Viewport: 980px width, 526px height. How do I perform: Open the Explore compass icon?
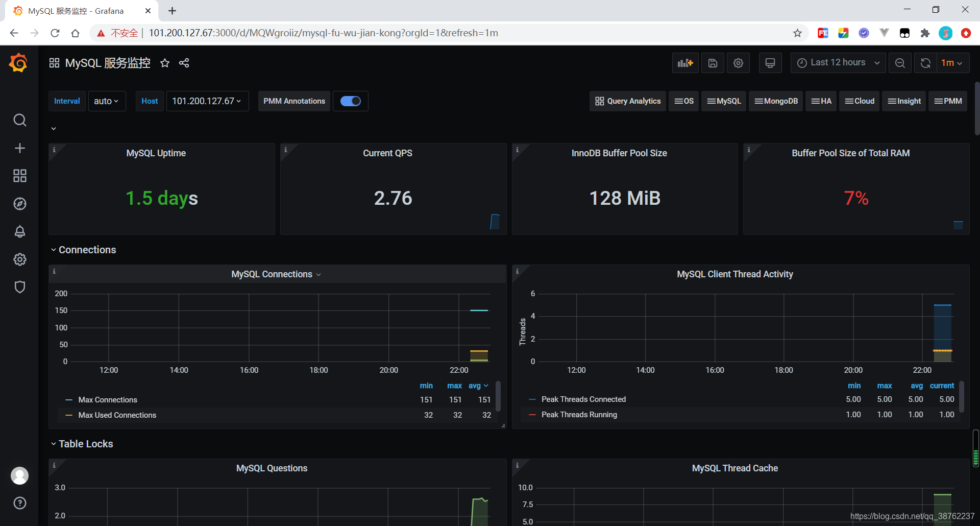(x=20, y=204)
